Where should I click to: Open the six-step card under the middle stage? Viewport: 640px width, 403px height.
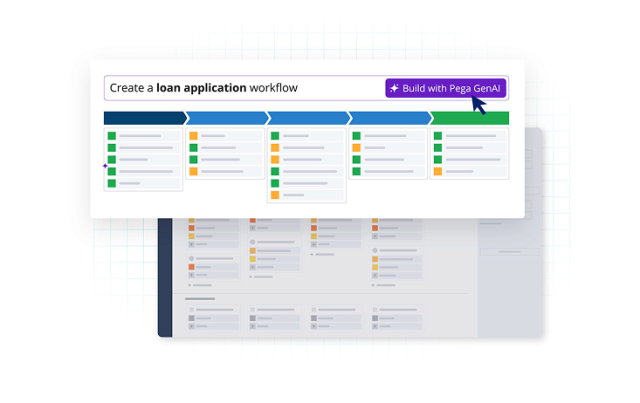[307, 165]
